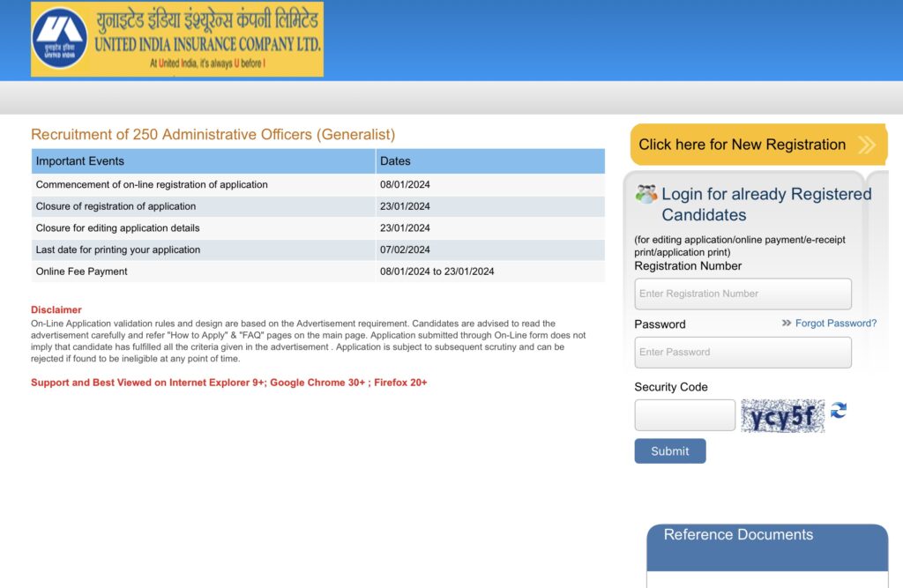This screenshot has height=588, width=903.
Task: Click row Last date for printing your application
Action: click(x=317, y=250)
